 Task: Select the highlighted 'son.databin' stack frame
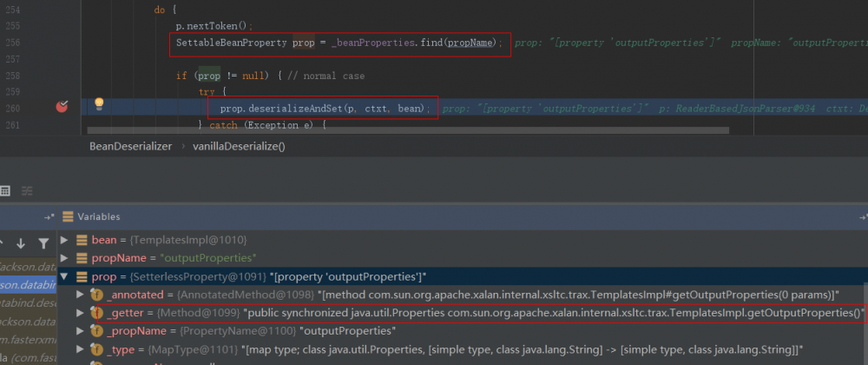(29, 285)
